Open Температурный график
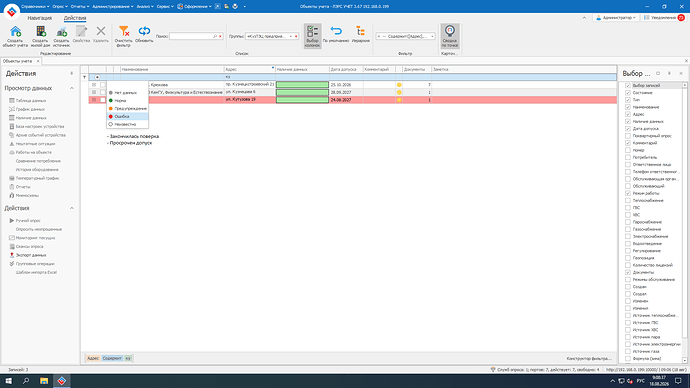The height and width of the screenshot is (388, 690). pyautogui.click(x=37, y=178)
